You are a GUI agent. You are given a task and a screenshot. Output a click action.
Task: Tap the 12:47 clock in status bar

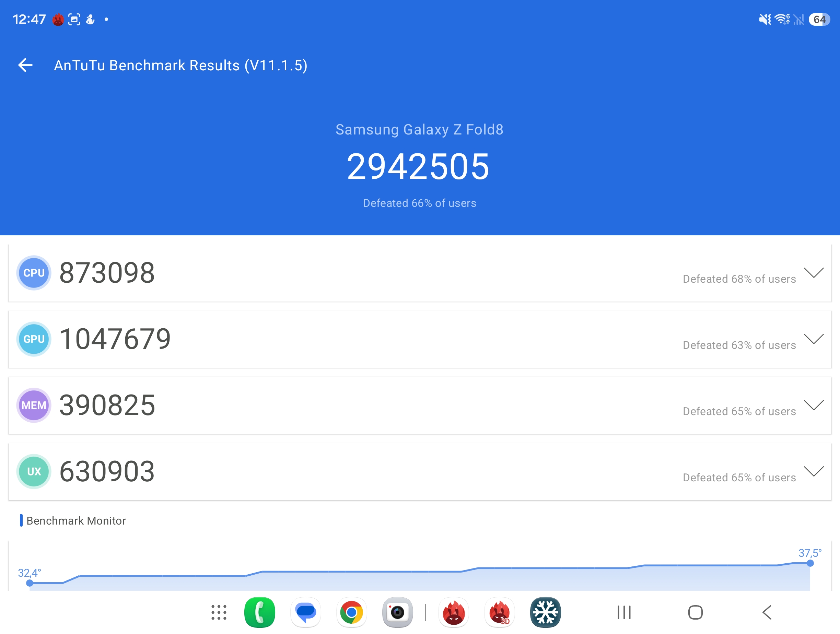(29, 19)
